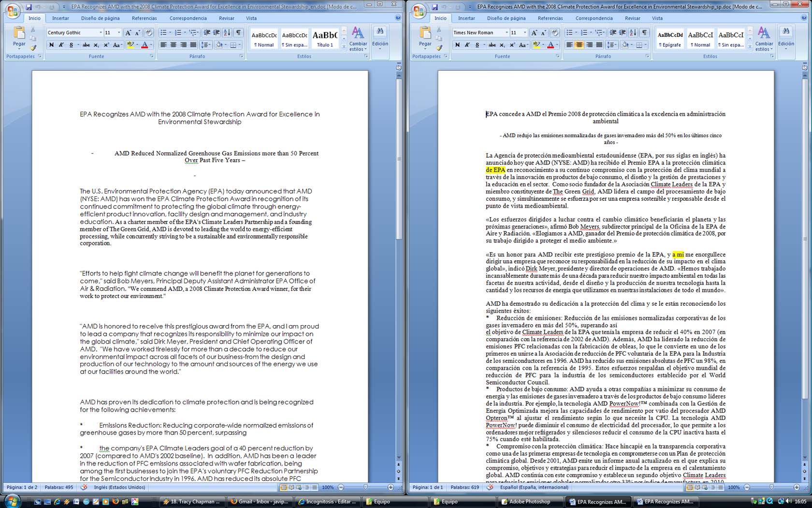Viewport: 812px width, 508px height.
Task: Open Referencias tab in right window
Action: pyautogui.click(x=550, y=18)
